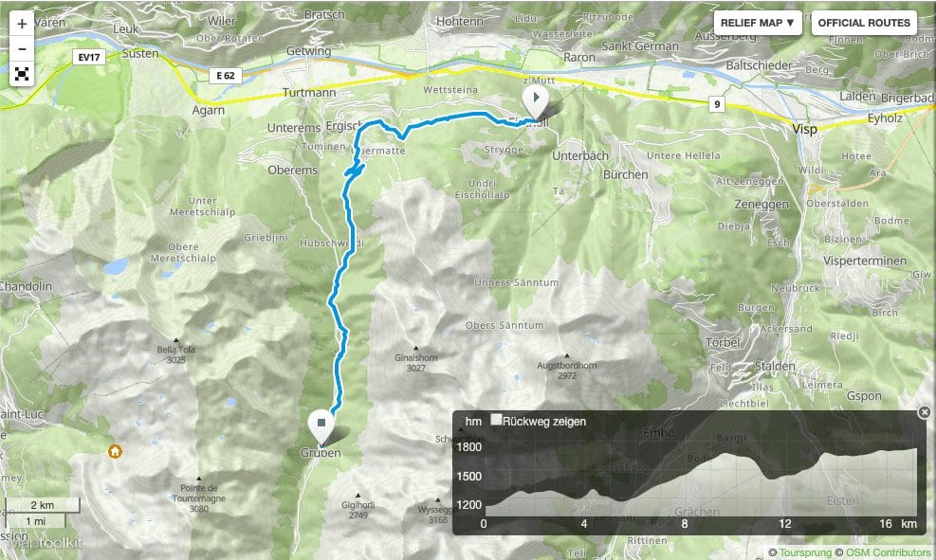Click the Ginalshorn 3027 peak marker

pyautogui.click(x=416, y=348)
